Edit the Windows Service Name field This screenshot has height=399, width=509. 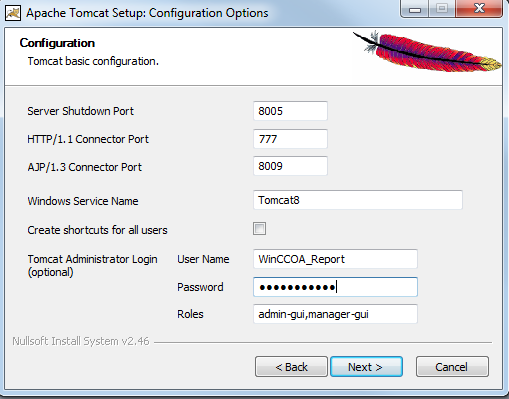coord(358,200)
